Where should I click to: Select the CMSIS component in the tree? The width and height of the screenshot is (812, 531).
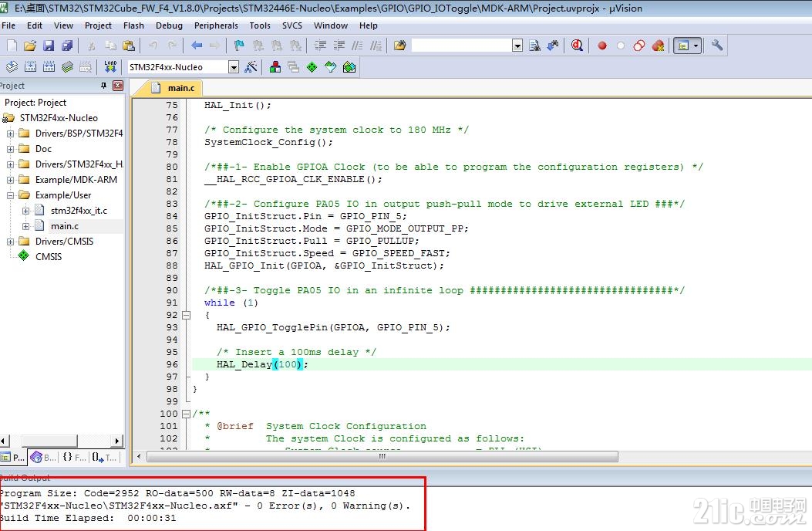pyautogui.click(x=48, y=257)
